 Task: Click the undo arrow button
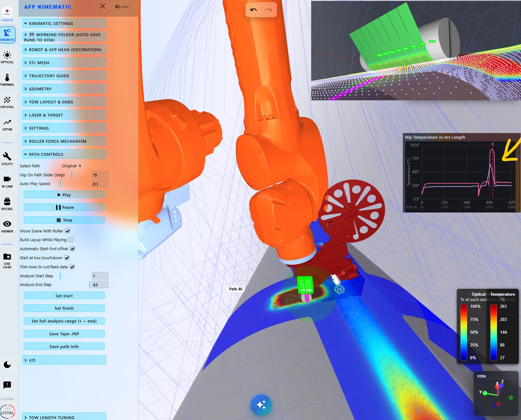click(254, 10)
